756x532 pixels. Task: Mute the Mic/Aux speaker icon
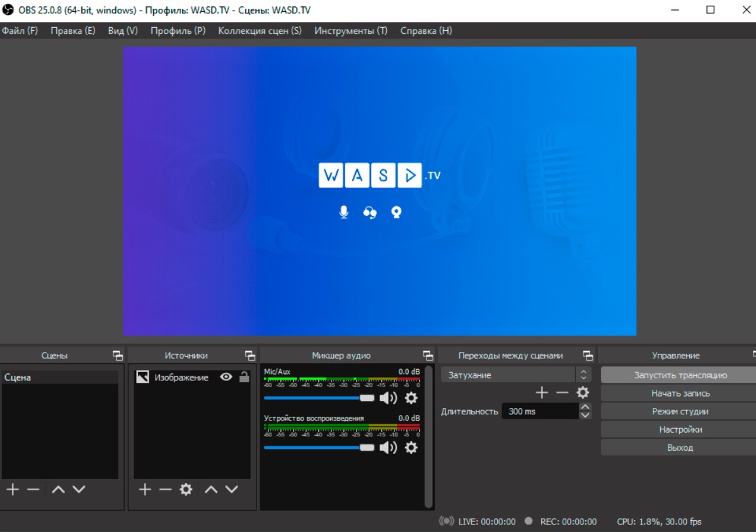pyautogui.click(x=388, y=398)
